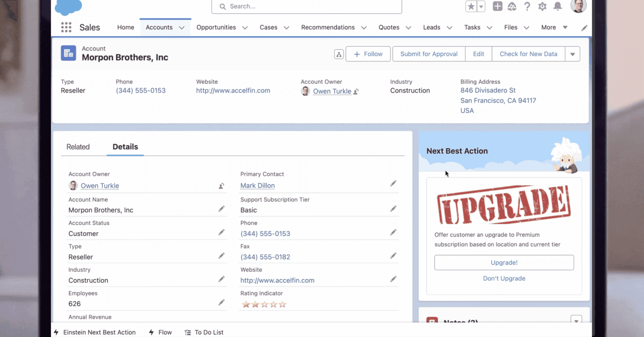Expand the Quotes tab dropdown chevron
Viewport: 644px width, 337px height.
coord(408,28)
